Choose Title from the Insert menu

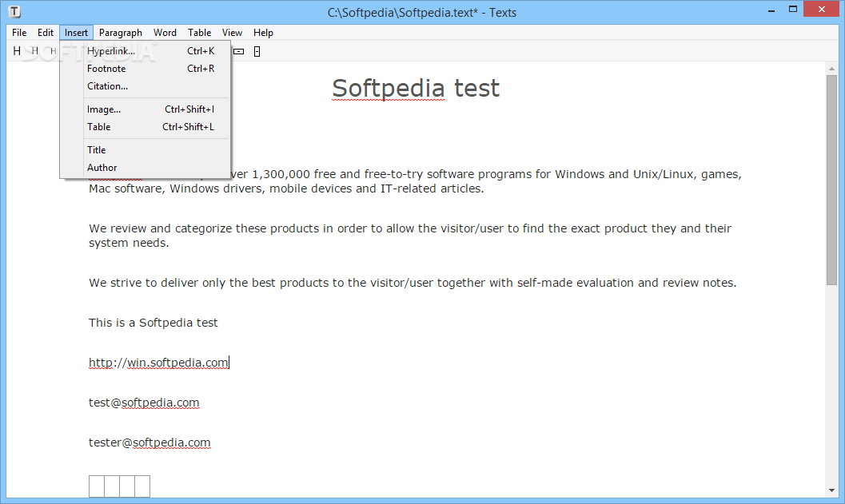point(145,150)
